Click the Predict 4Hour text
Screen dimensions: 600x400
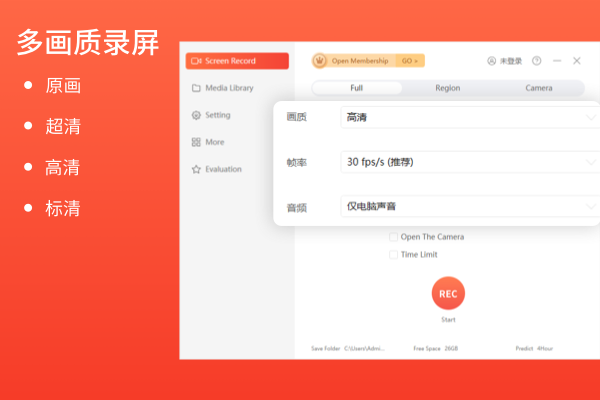click(534, 348)
